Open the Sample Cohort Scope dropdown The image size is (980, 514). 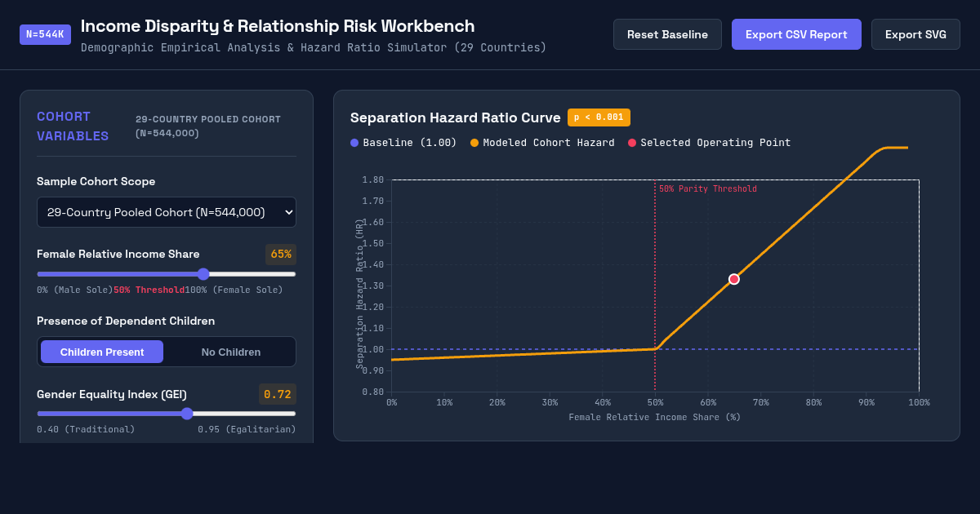pyautogui.click(x=167, y=212)
